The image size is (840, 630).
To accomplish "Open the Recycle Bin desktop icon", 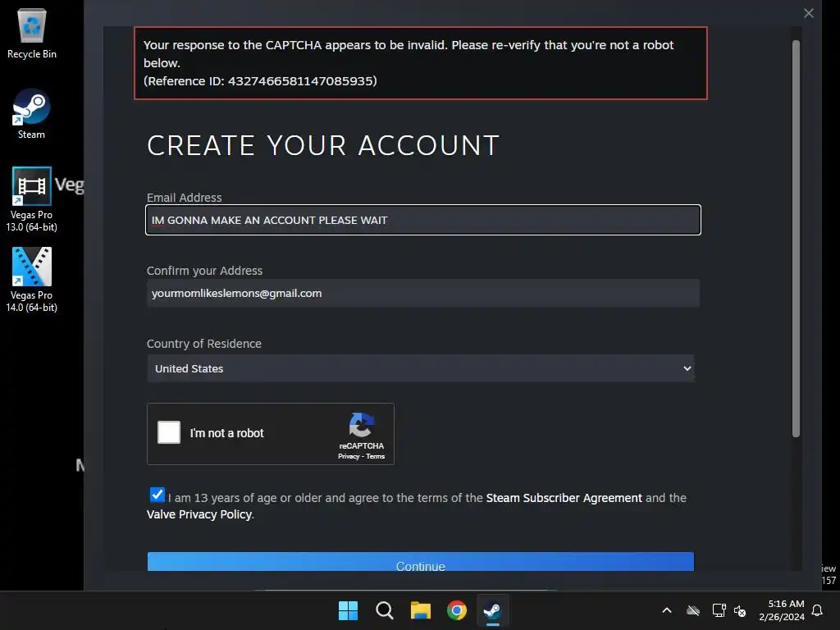I will click(x=32, y=34).
